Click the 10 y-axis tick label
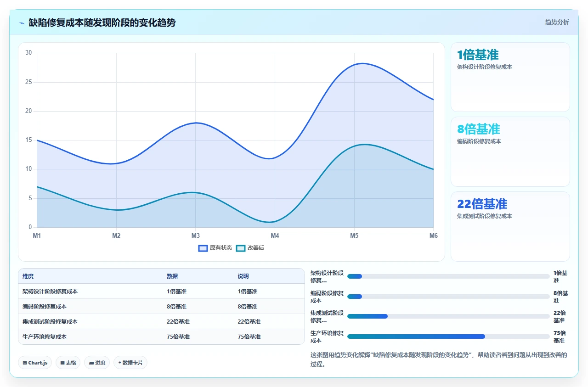The image size is (588, 387). click(28, 169)
